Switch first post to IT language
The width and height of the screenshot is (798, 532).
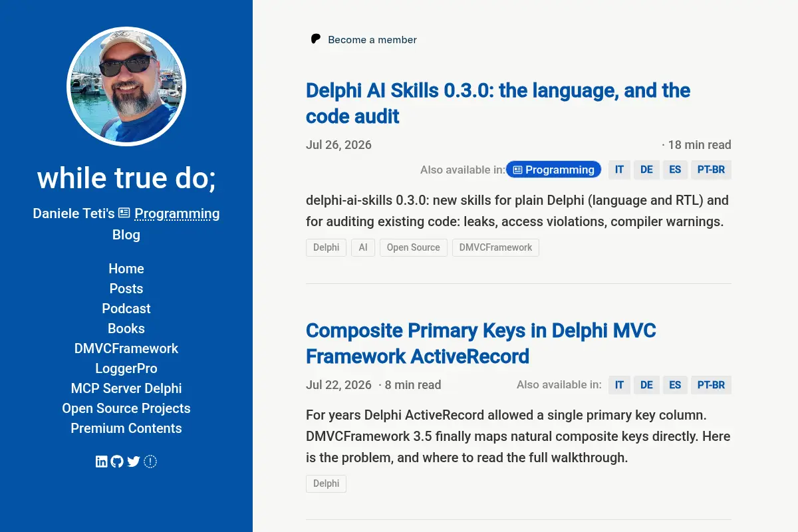619,170
